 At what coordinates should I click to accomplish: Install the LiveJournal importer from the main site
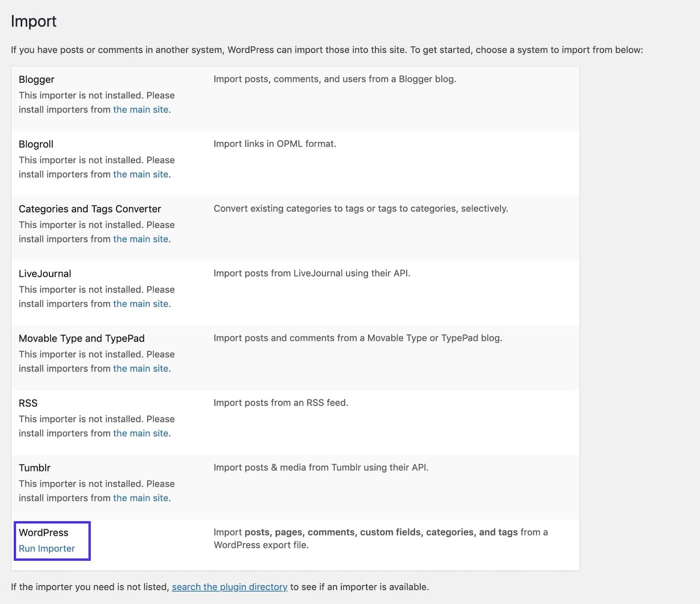tap(140, 303)
